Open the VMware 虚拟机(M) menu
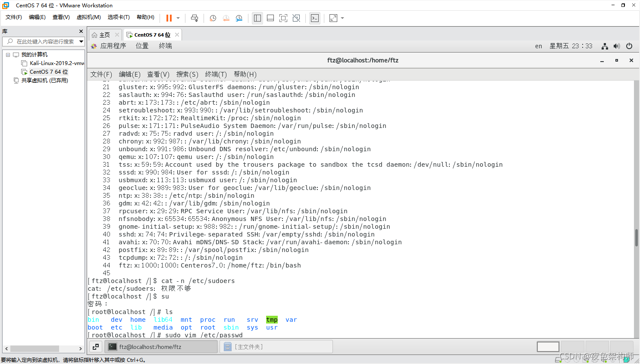Viewport: 640px width, 364px height. pos(89,17)
